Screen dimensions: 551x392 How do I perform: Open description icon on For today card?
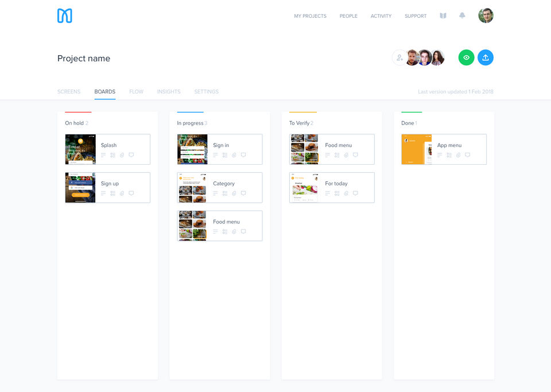click(328, 193)
